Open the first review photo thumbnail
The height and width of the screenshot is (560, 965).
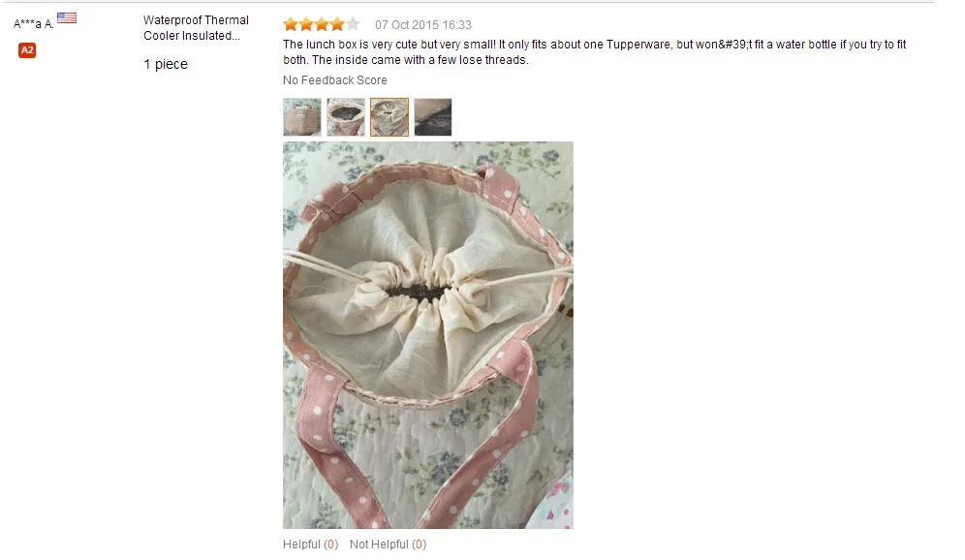click(302, 117)
